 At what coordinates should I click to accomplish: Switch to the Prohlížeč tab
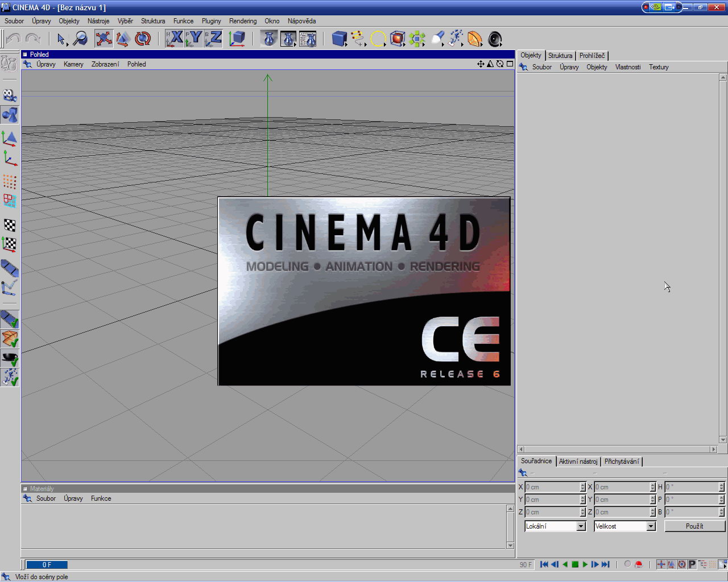pos(592,56)
